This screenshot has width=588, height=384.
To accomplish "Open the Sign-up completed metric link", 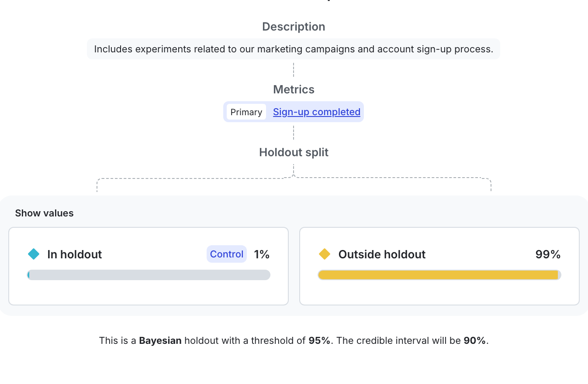I will (316, 112).
